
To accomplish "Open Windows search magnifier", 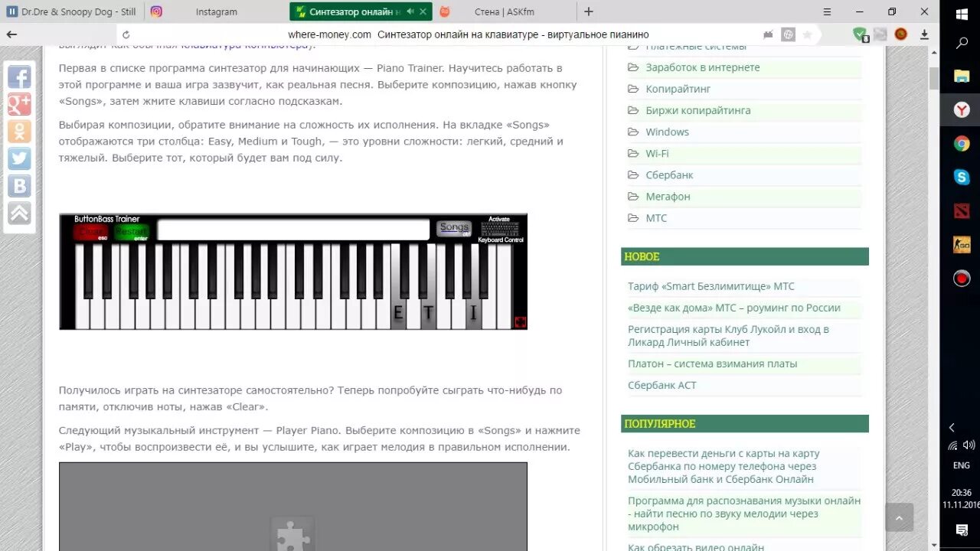I will click(x=962, y=44).
